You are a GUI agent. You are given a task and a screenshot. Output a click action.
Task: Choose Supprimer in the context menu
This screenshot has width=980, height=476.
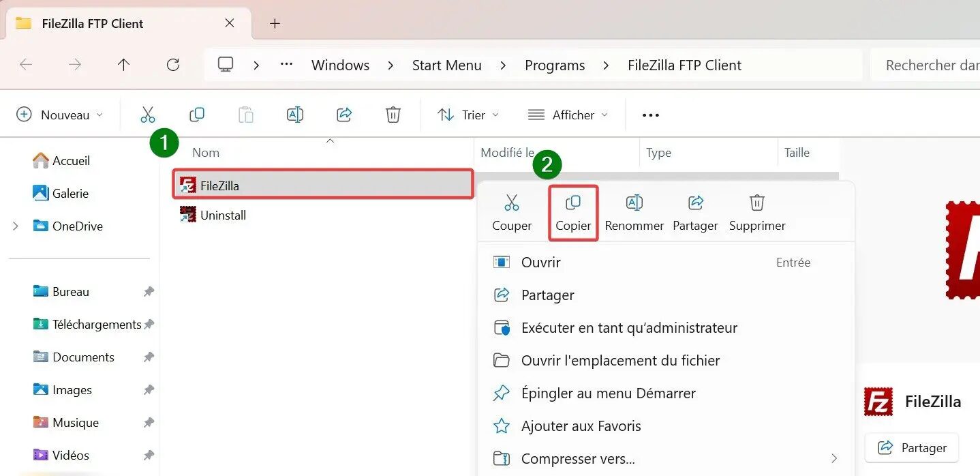(757, 213)
